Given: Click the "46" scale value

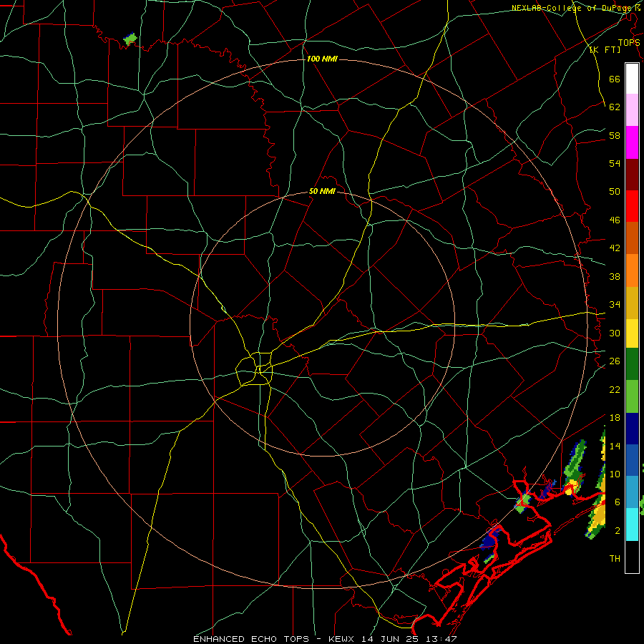Looking at the screenshot, I should (x=615, y=220).
